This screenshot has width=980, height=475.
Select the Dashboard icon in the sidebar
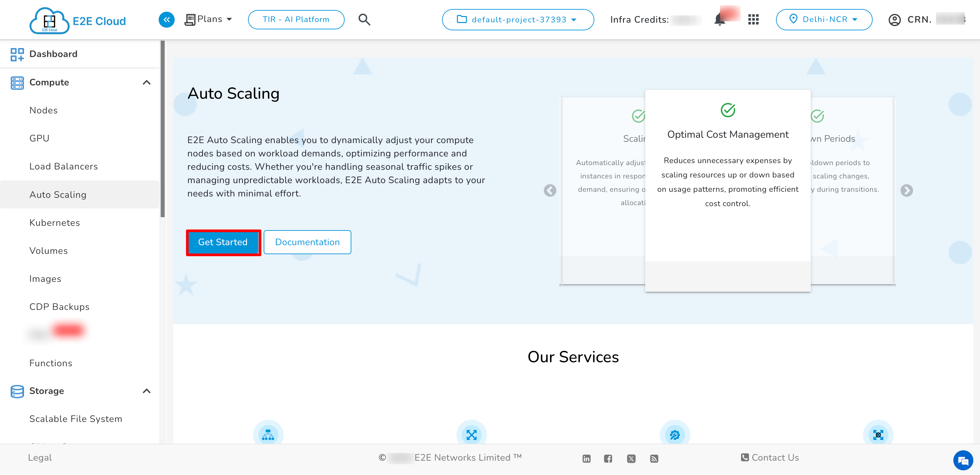[17, 54]
